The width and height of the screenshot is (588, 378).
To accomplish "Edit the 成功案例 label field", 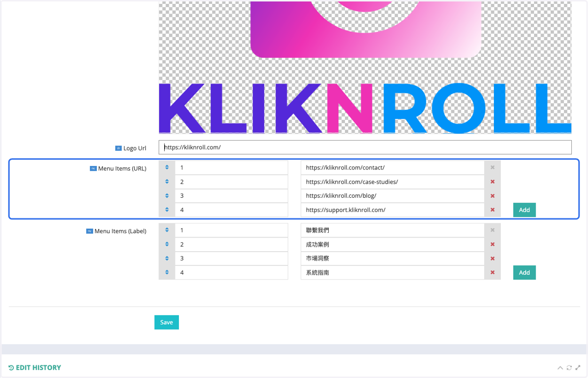I will pos(392,244).
